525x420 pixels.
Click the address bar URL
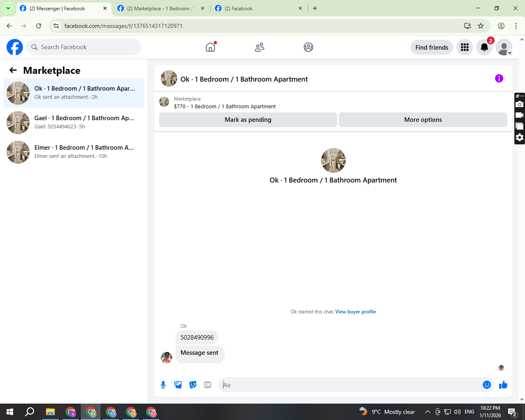click(123, 26)
